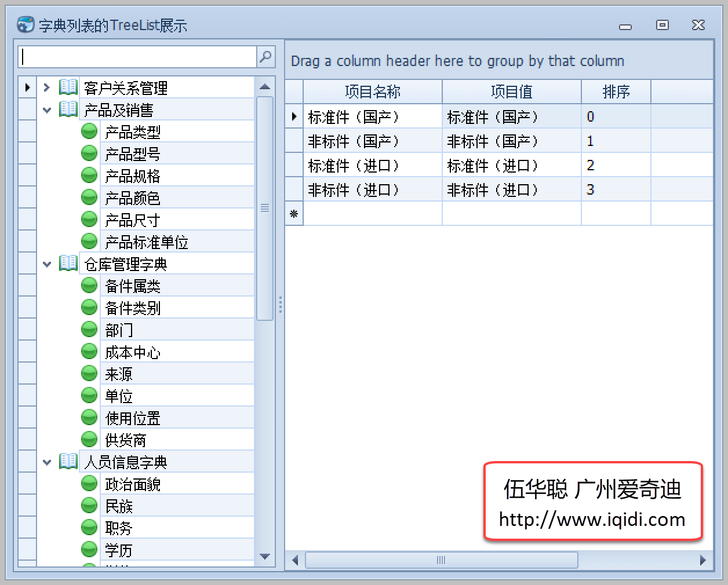Sort by the 排序 column header

coord(616,92)
